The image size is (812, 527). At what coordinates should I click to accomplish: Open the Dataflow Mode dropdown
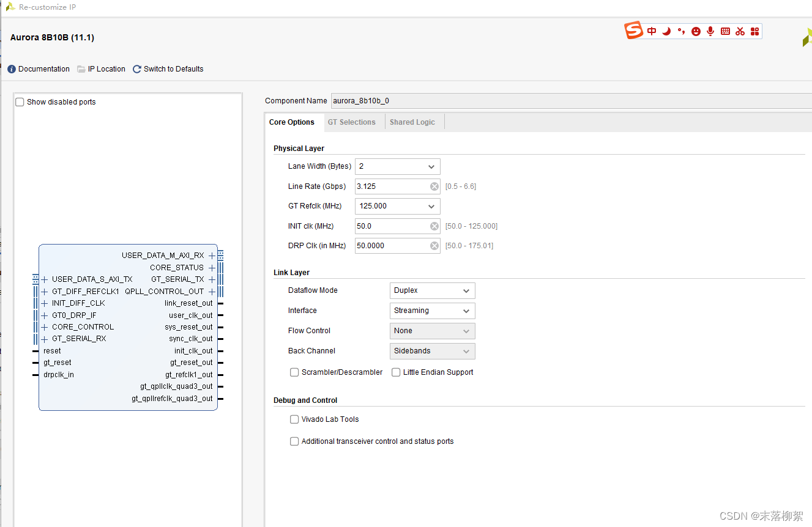pos(432,291)
